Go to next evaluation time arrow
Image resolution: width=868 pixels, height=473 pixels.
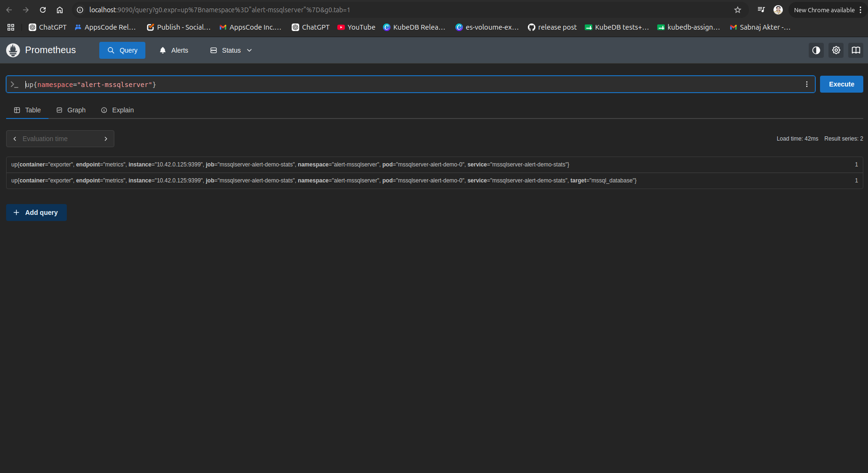pyautogui.click(x=106, y=139)
